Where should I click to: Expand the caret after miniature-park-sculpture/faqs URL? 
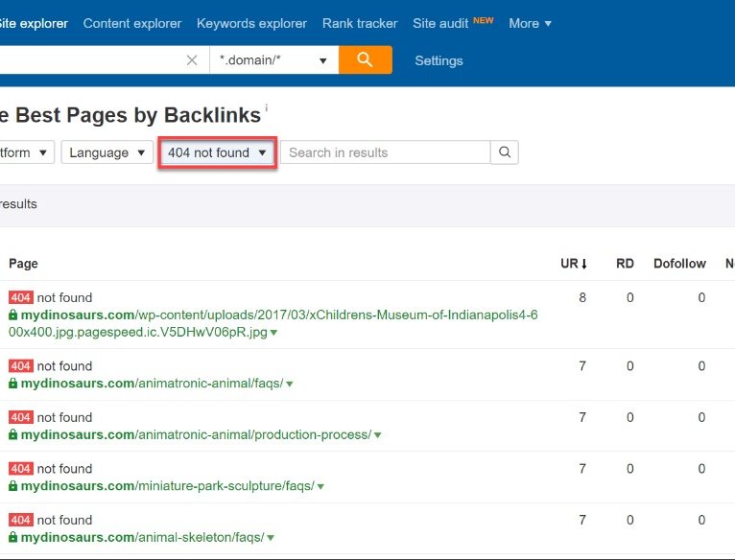pos(320,486)
